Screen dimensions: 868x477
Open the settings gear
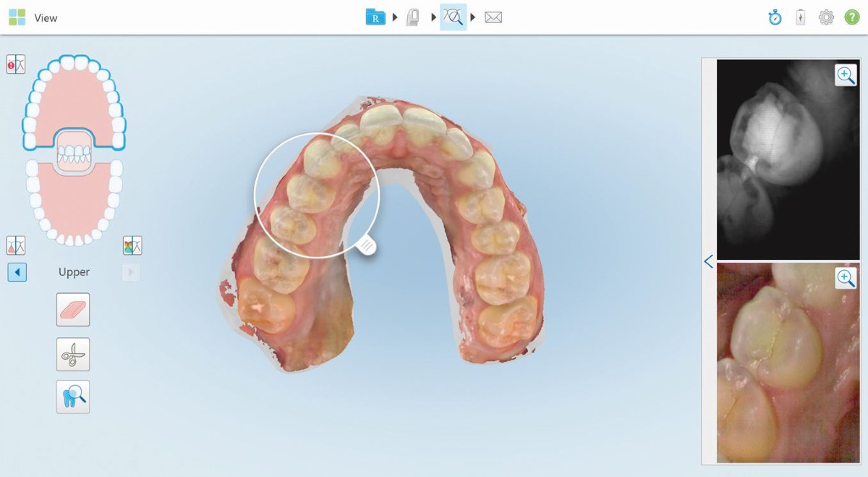click(826, 17)
